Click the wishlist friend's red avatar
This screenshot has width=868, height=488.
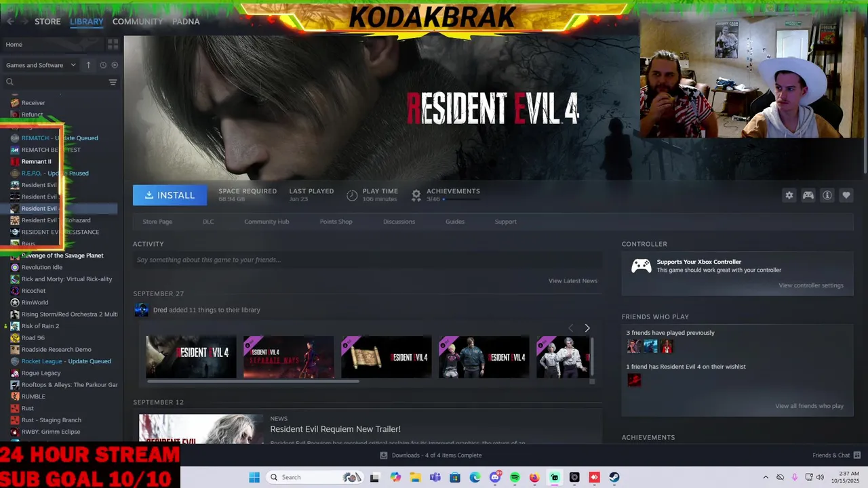[634, 380]
